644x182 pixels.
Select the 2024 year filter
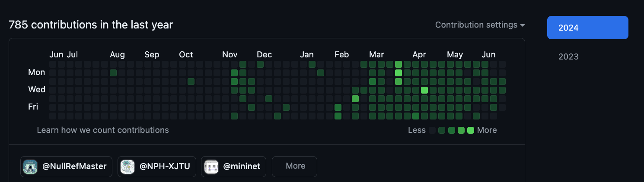587,28
